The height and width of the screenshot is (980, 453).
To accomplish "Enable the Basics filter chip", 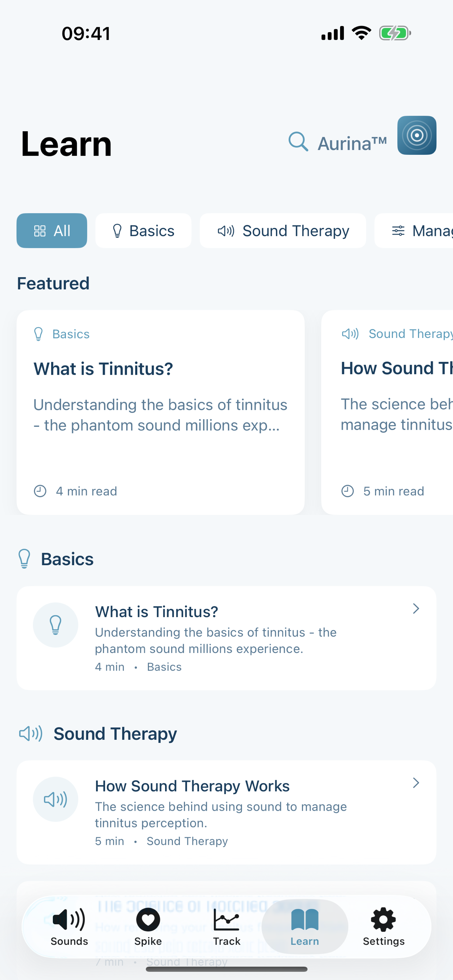I will click(143, 231).
